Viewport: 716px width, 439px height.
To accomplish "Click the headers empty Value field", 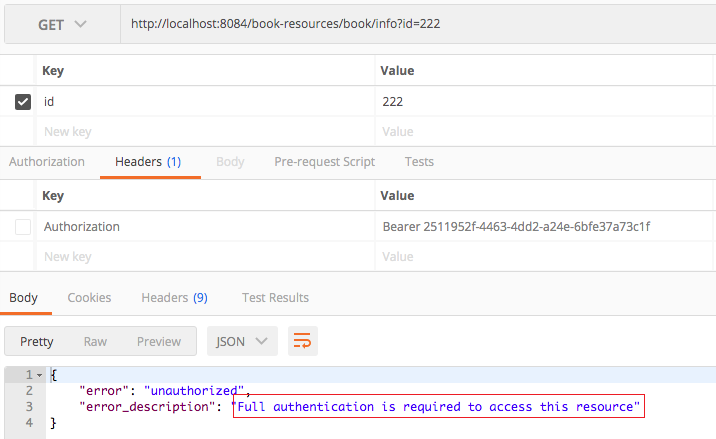I will (x=543, y=257).
